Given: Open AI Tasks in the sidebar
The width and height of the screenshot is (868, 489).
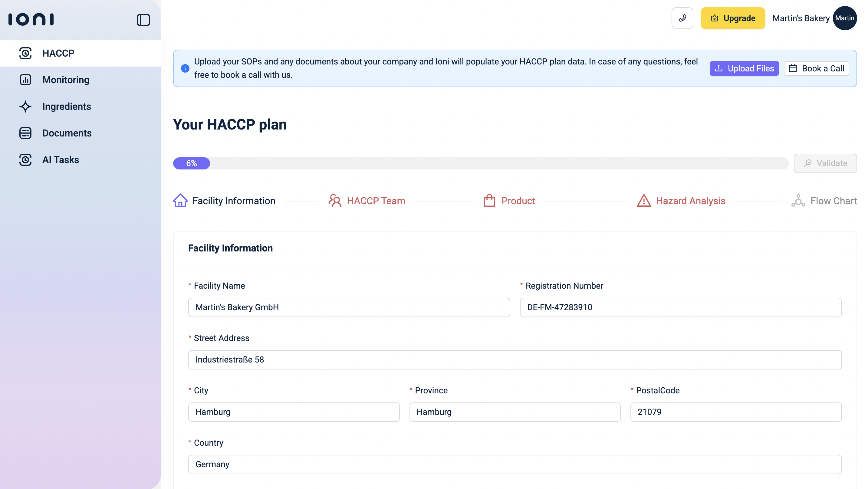Looking at the screenshot, I should click(61, 160).
